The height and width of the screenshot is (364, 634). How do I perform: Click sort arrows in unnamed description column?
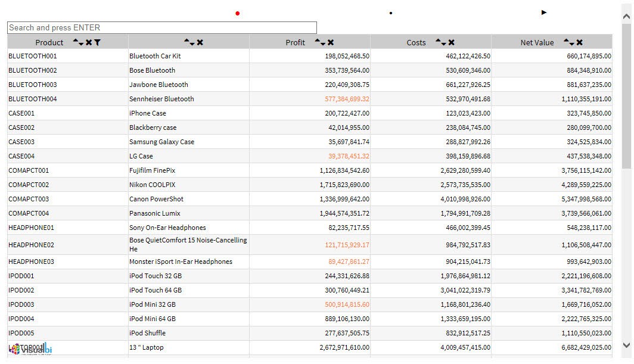point(189,42)
